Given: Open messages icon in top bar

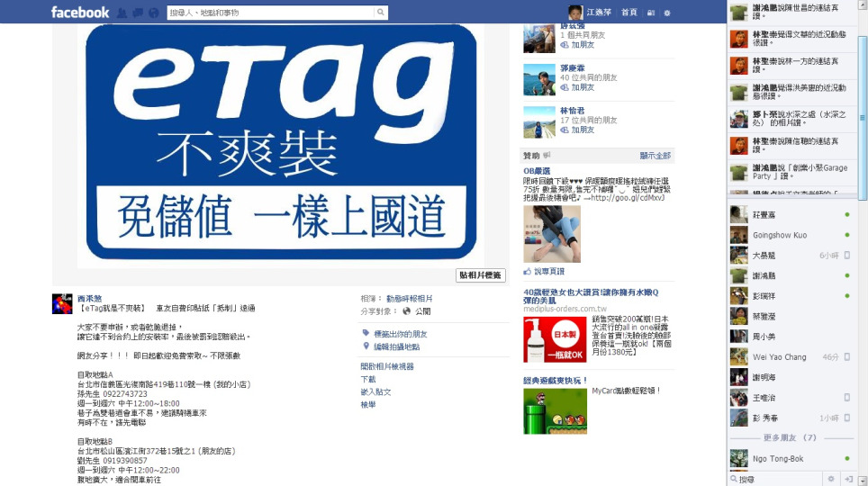Looking at the screenshot, I should 137,13.
